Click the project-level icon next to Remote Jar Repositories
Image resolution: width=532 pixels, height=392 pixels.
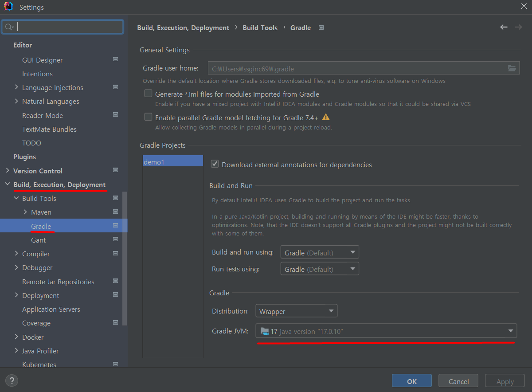115,281
